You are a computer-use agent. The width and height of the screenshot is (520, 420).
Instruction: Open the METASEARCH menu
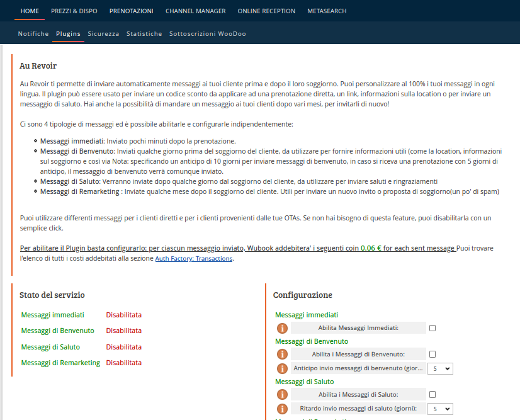327,11
